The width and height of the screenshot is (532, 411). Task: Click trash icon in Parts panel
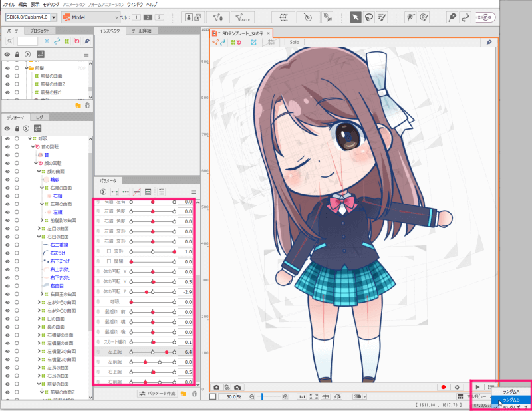pyautogui.click(x=88, y=106)
